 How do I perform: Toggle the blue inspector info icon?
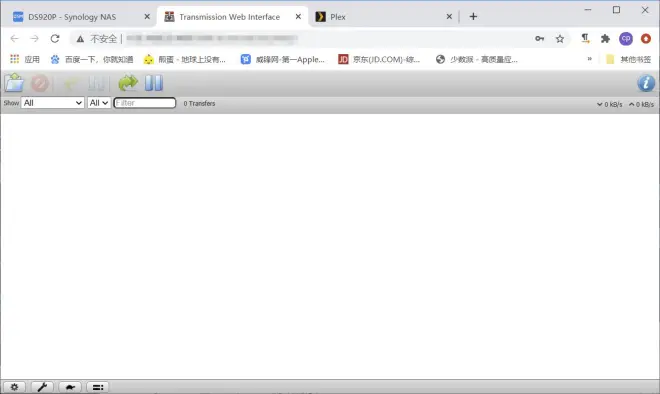click(646, 83)
